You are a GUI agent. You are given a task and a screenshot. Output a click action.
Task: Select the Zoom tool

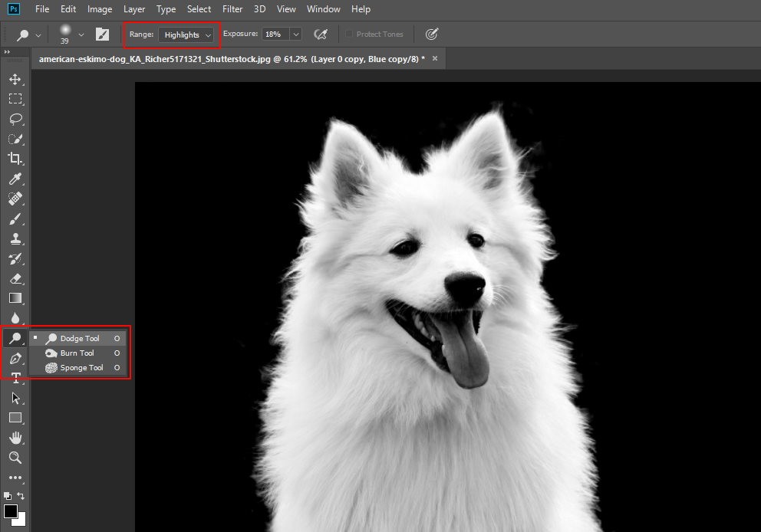click(x=15, y=458)
